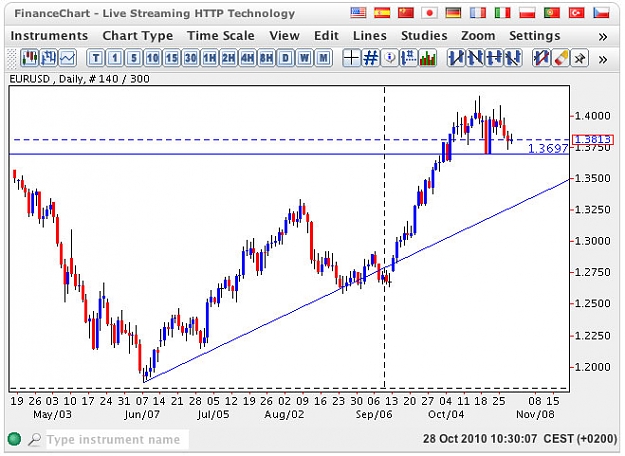The height and width of the screenshot is (456, 625).
Task: Switch to 5-minute timeframe
Action: (134, 58)
